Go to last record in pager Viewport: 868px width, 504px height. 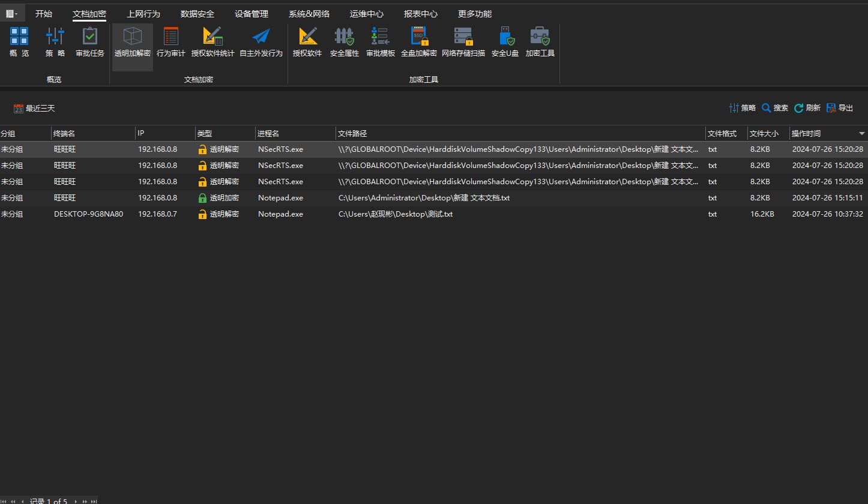click(x=94, y=501)
